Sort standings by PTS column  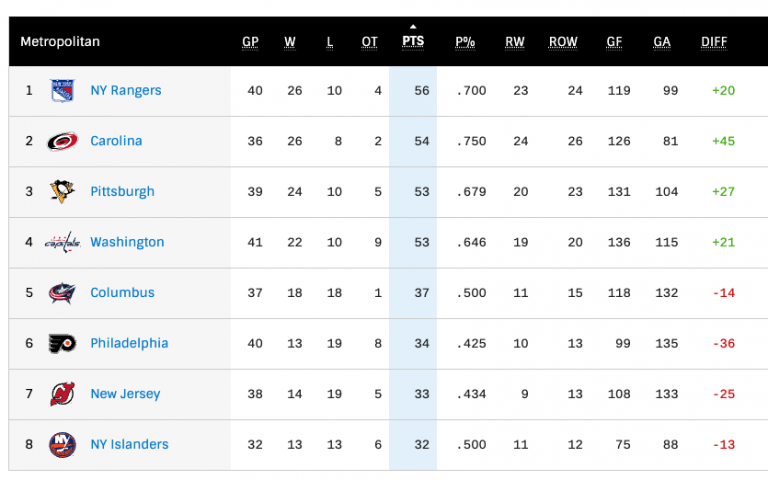[x=413, y=42]
